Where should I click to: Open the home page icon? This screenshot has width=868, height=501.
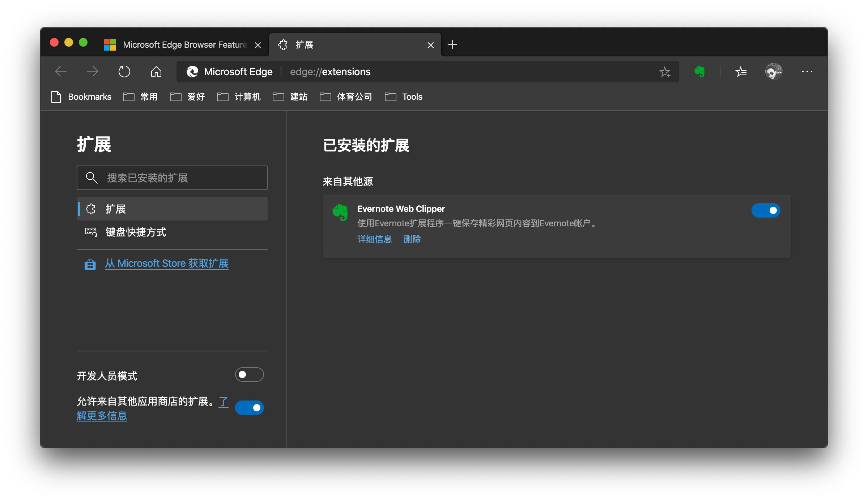156,72
